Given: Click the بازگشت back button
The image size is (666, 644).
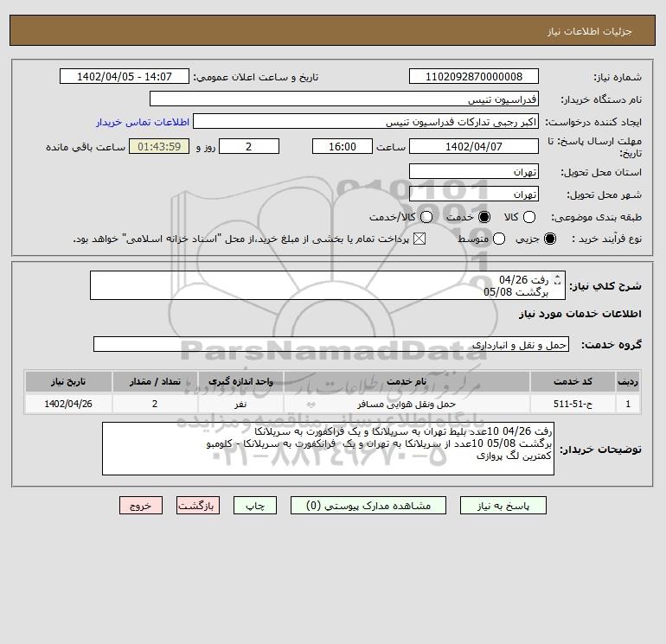Looking at the screenshot, I should pos(198,505).
